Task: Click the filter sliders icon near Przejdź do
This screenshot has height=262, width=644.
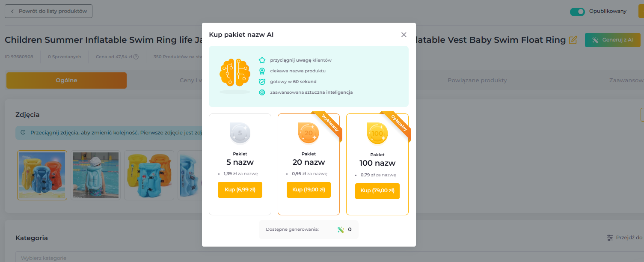Action: pyautogui.click(x=610, y=238)
